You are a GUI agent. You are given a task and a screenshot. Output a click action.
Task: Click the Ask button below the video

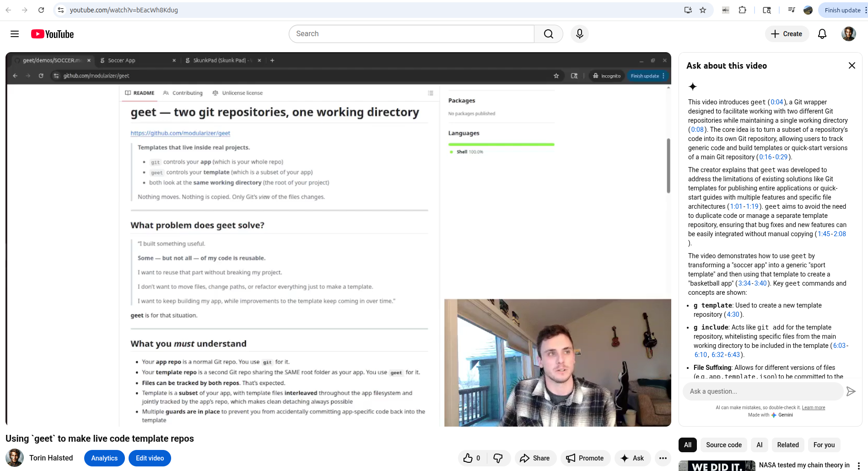pyautogui.click(x=632, y=458)
